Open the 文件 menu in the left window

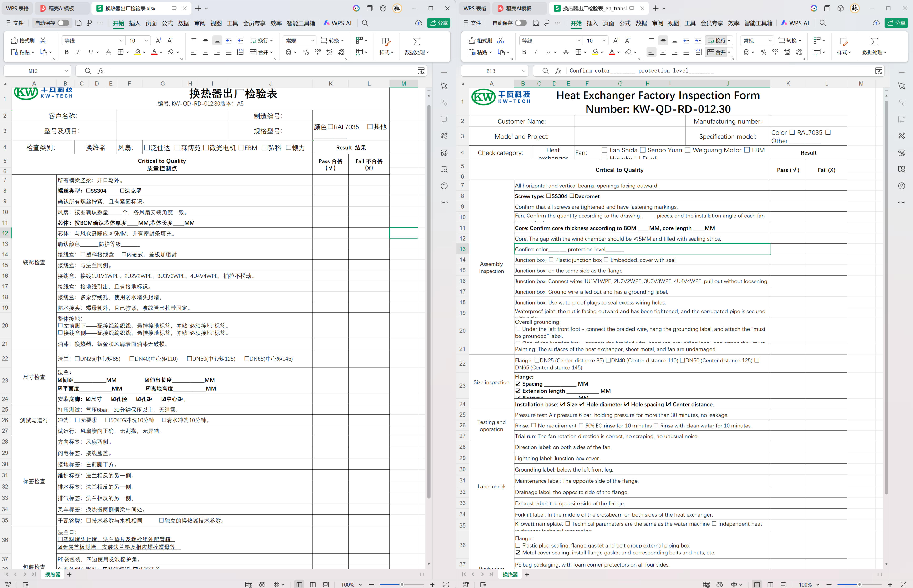(15, 23)
